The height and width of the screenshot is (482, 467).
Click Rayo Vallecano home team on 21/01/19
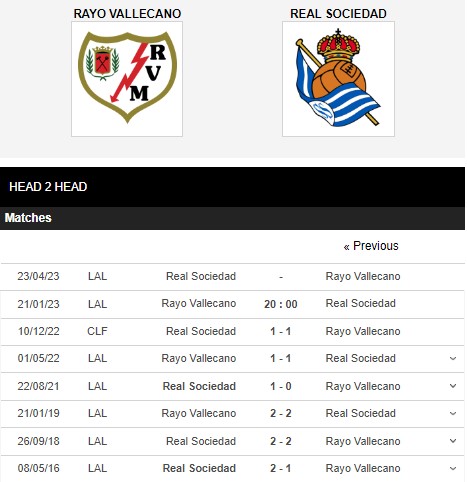coord(199,413)
